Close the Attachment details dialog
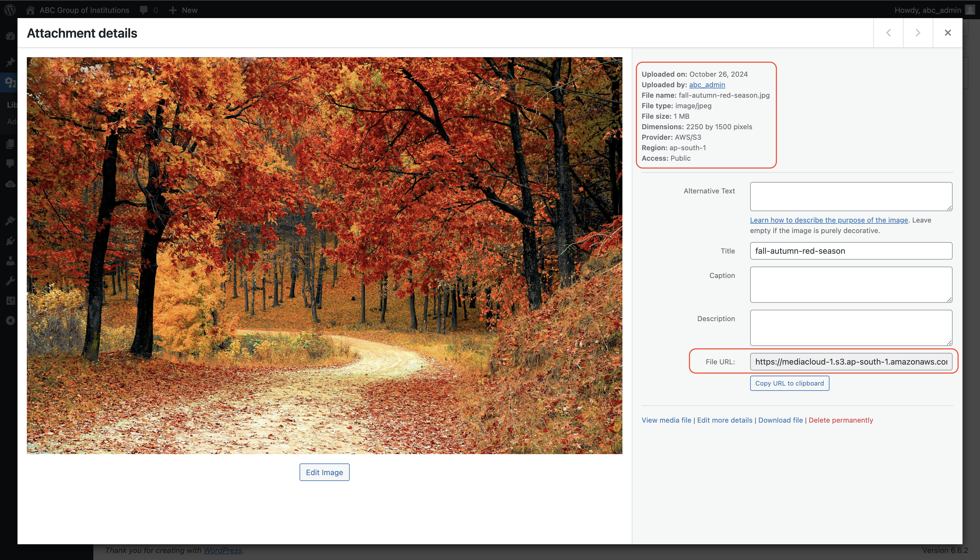This screenshot has width=980, height=560. pyautogui.click(x=948, y=33)
